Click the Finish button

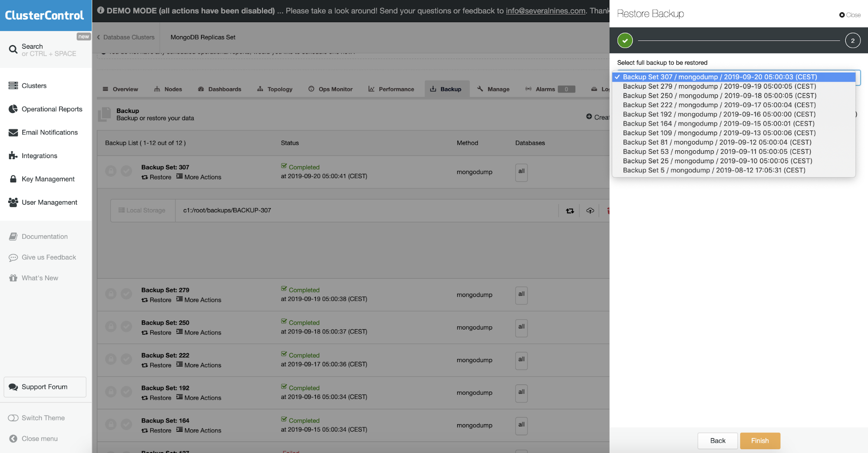[x=760, y=441]
